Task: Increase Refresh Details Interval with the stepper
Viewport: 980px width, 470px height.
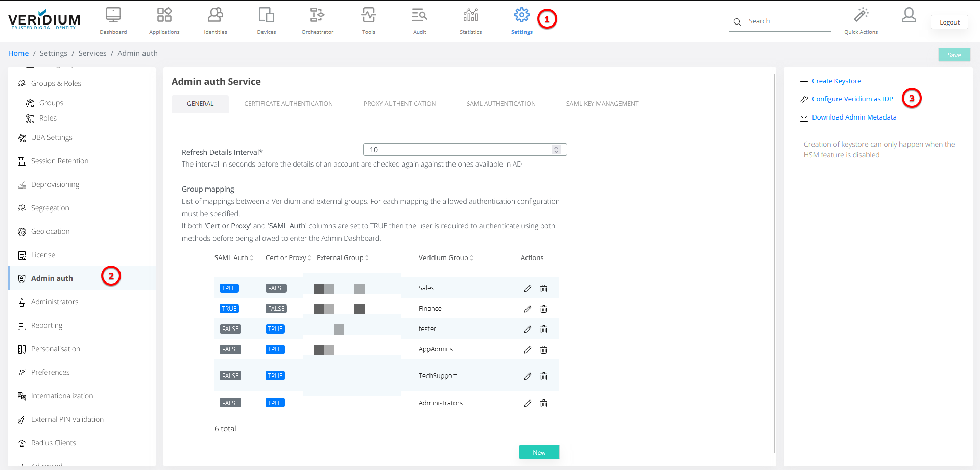Action: (x=556, y=147)
